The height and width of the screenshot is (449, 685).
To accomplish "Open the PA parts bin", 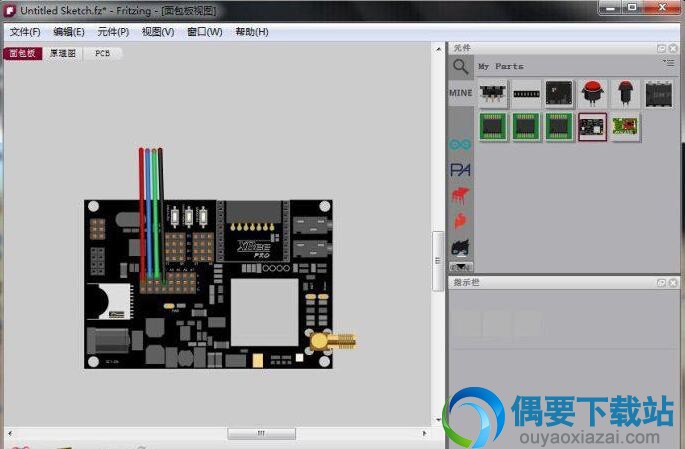I will point(460,170).
